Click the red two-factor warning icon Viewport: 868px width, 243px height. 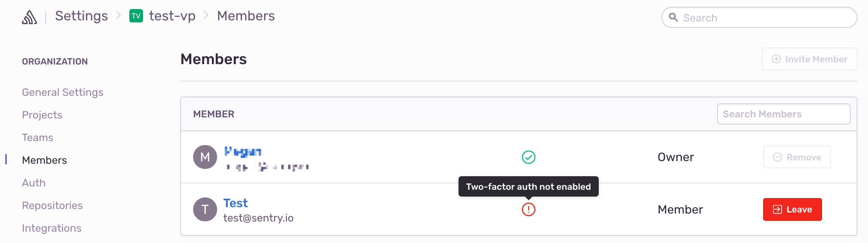(528, 209)
